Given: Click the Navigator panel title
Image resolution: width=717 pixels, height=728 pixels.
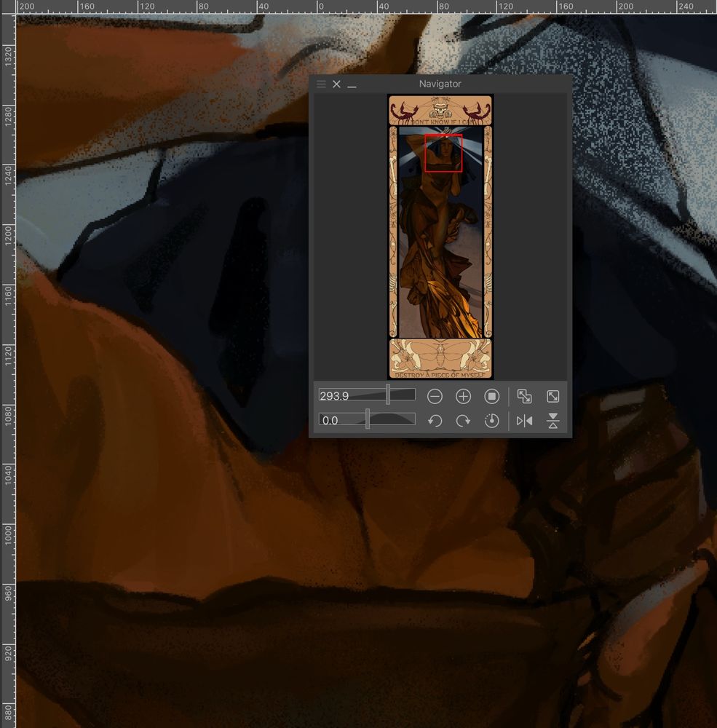Looking at the screenshot, I should (440, 84).
